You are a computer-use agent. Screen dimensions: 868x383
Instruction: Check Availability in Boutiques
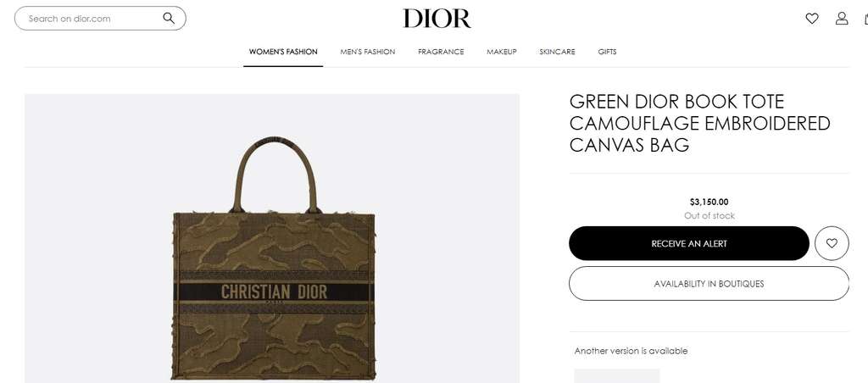coord(709,283)
